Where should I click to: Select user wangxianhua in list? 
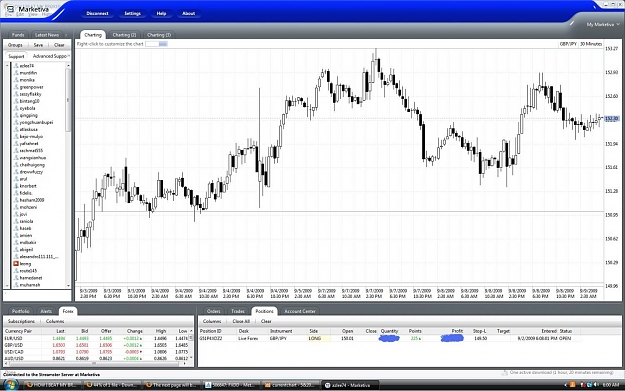pos(33,158)
